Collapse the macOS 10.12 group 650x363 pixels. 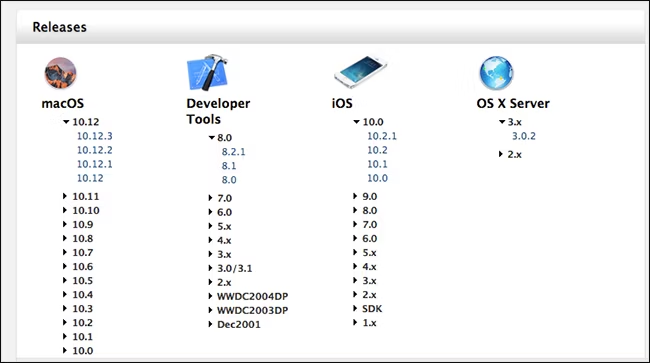tap(66, 122)
